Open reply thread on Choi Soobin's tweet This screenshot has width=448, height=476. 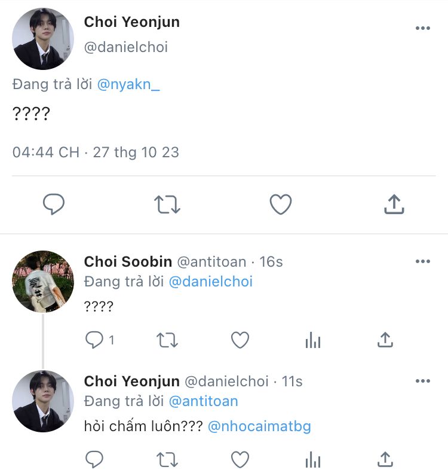coord(95,340)
